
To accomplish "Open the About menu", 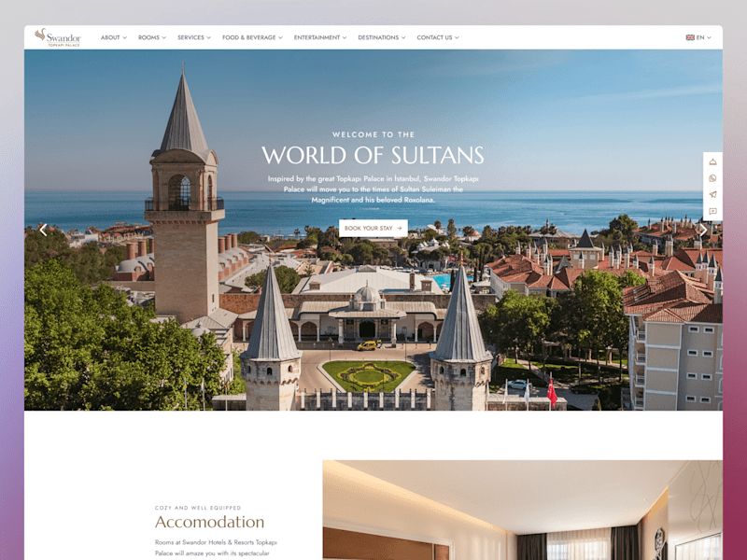I will pyautogui.click(x=113, y=37).
